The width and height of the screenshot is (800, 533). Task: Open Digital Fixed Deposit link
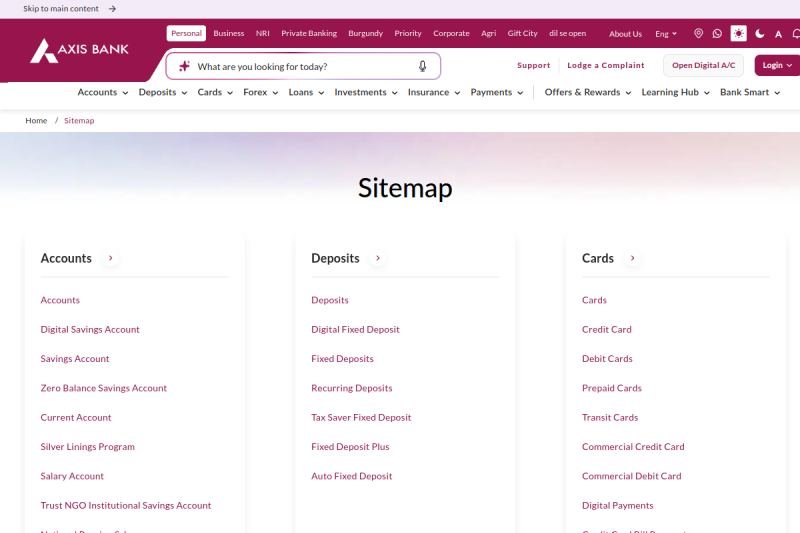click(x=356, y=329)
